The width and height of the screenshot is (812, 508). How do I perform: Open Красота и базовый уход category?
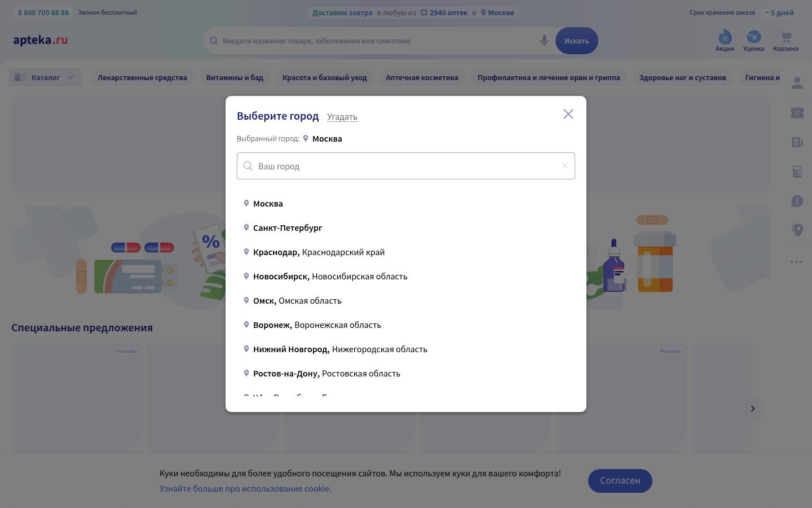tap(324, 77)
